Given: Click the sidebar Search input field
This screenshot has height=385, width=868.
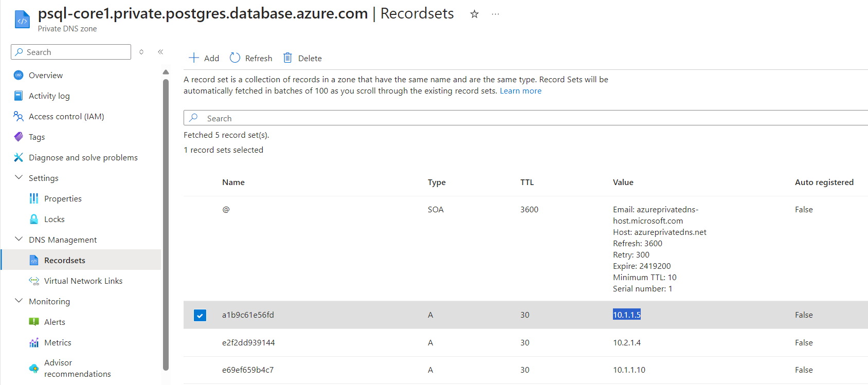Looking at the screenshot, I should [x=71, y=52].
